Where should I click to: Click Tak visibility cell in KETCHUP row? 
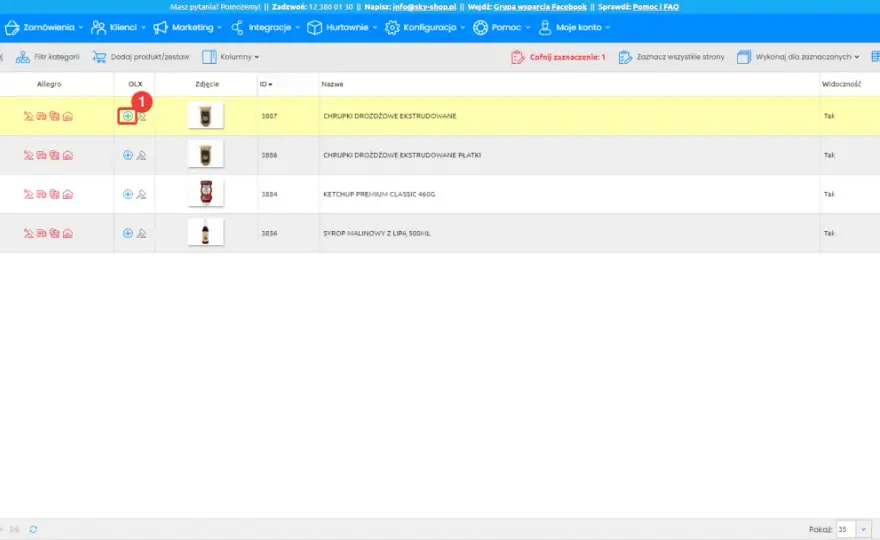point(829,194)
